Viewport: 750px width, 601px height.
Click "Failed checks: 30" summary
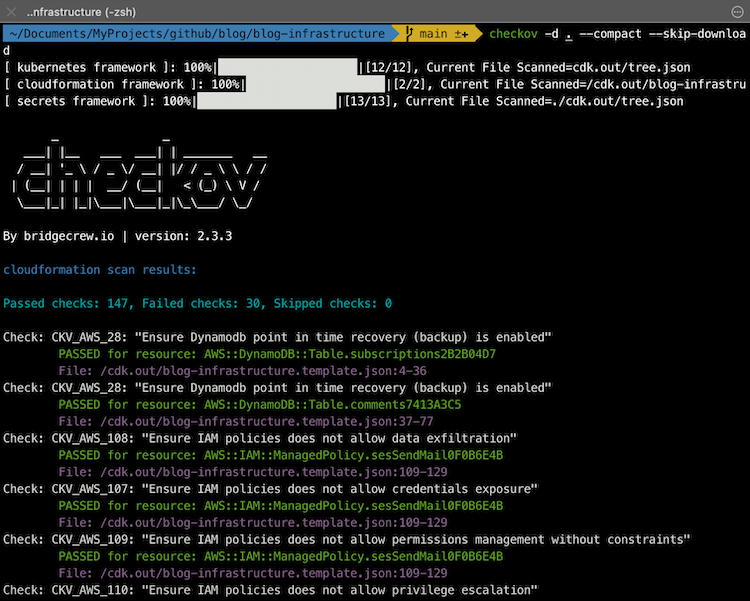click(201, 303)
